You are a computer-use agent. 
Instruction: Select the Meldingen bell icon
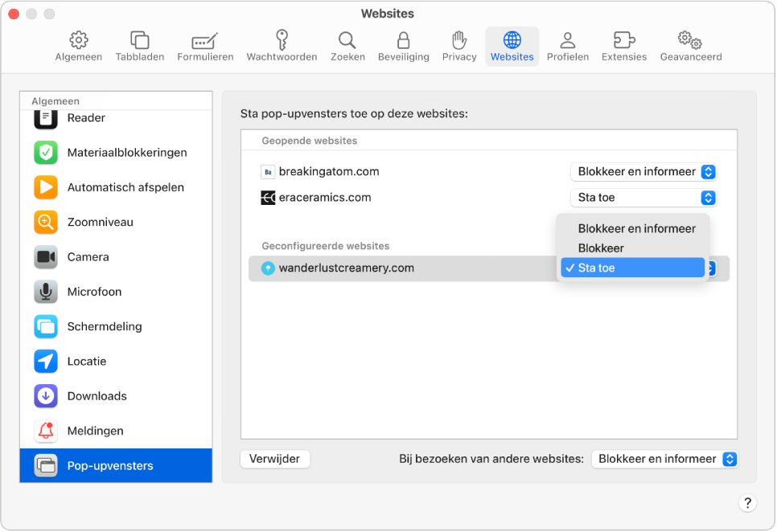tap(46, 431)
